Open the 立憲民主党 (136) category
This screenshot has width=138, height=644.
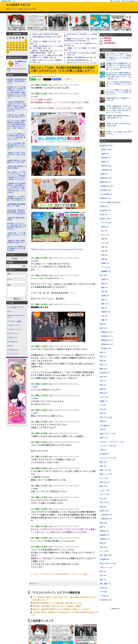coord(106,178)
